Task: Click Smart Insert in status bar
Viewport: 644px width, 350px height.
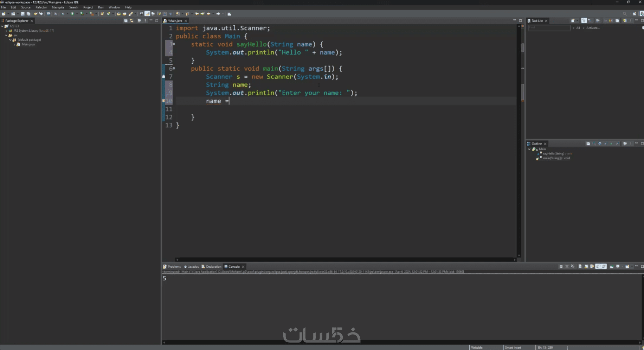Action: 513,348
